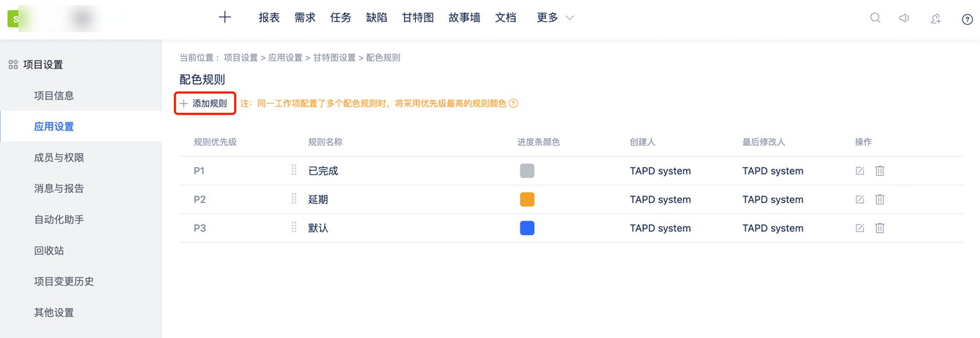
Task: Go to the 故事墙 tab
Action: pos(464,18)
